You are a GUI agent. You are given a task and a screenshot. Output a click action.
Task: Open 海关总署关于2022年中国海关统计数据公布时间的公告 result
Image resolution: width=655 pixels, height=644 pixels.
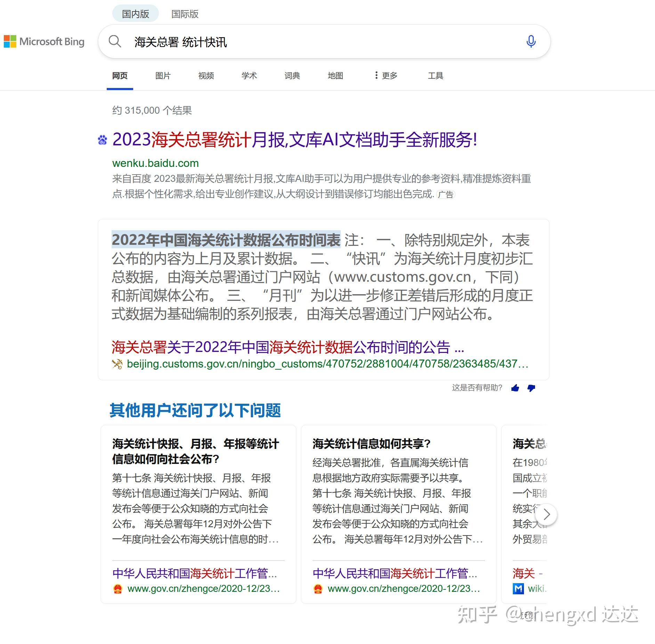click(288, 347)
